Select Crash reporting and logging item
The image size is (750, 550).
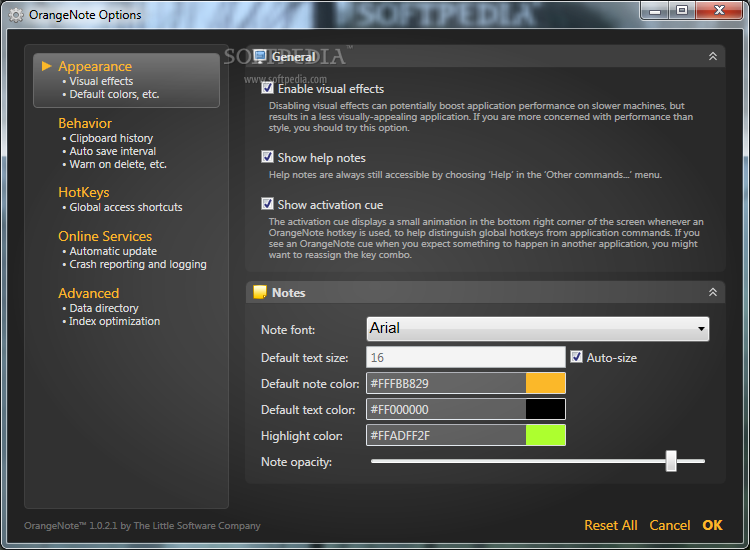138,264
